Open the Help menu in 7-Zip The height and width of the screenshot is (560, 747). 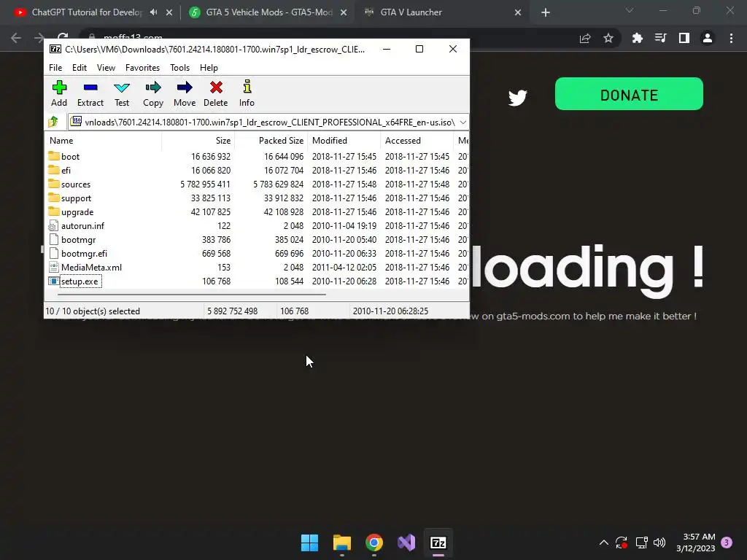pyautogui.click(x=209, y=68)
